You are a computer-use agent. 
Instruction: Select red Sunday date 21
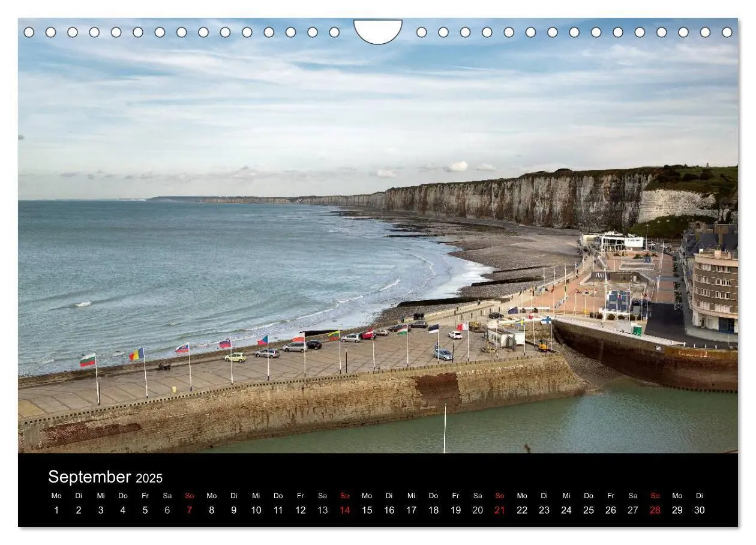tap(500, 510)
